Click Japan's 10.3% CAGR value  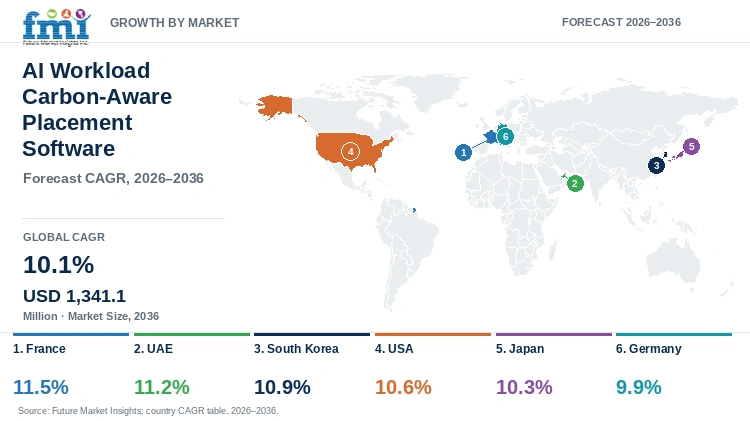524,387
